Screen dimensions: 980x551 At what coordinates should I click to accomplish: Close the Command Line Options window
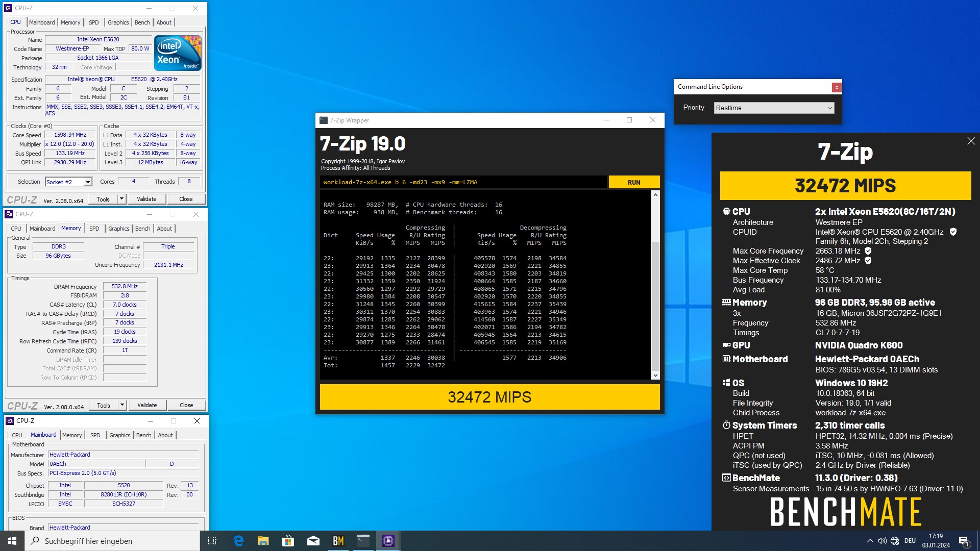(x=837, y=87)
